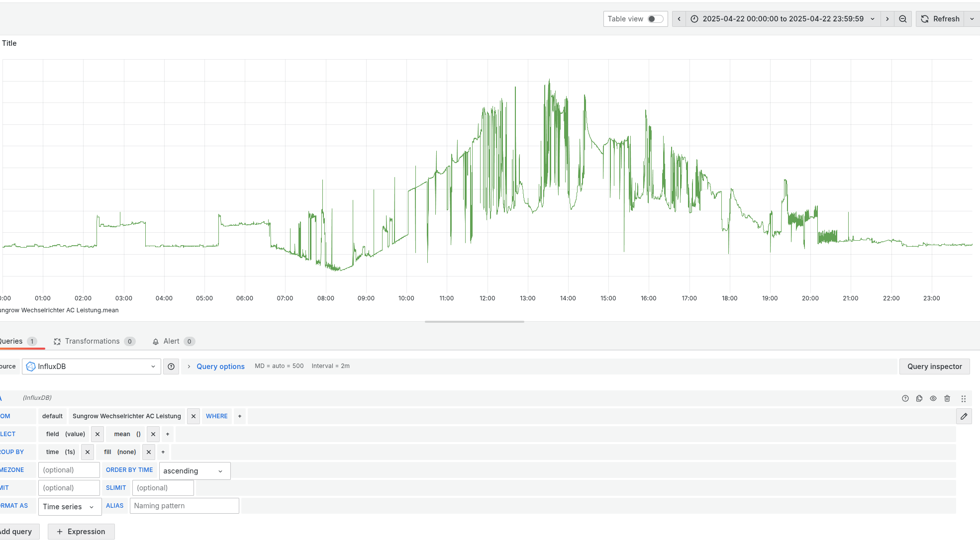Shift time range backward with left arrow
This screenshot has height=554, width=980.
tap(679, 18)
